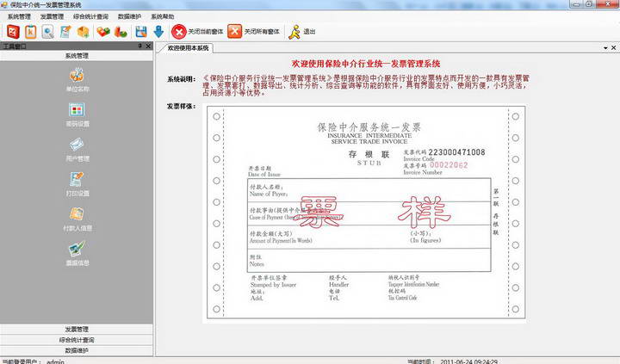Click the blue down arrow toolbar icon
Image resolution: width=620 pixels, height=364 pixels.
(158, 32)
